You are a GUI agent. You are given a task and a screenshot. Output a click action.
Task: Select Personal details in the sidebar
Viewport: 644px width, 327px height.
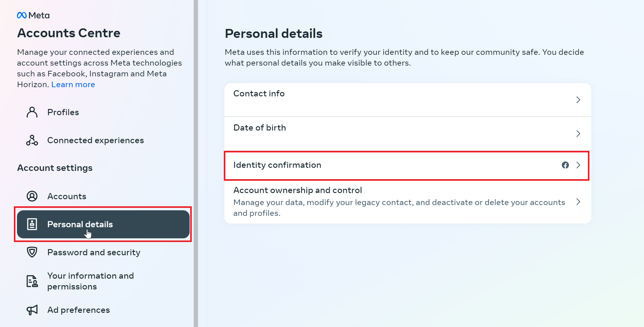(x=80, y=224)
